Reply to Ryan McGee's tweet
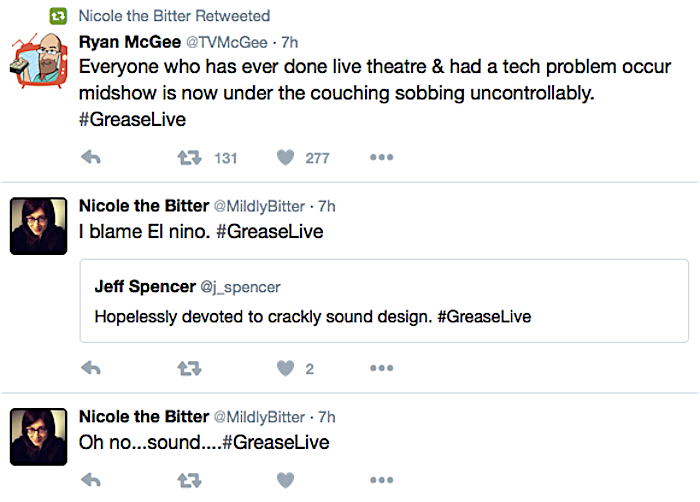 coord(91,157)
